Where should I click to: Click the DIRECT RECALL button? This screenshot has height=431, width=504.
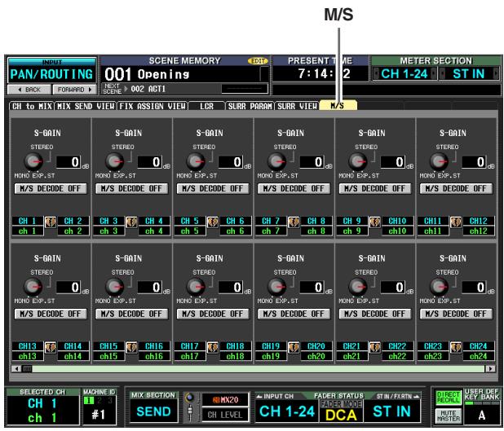pyautogui.click(x=449, y=398)
